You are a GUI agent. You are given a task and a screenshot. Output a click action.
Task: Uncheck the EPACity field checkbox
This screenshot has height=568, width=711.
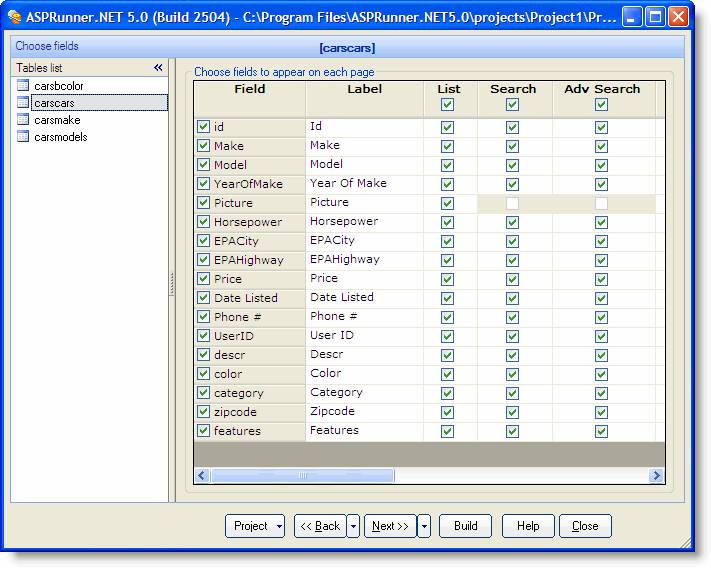[x=203, y=241]
